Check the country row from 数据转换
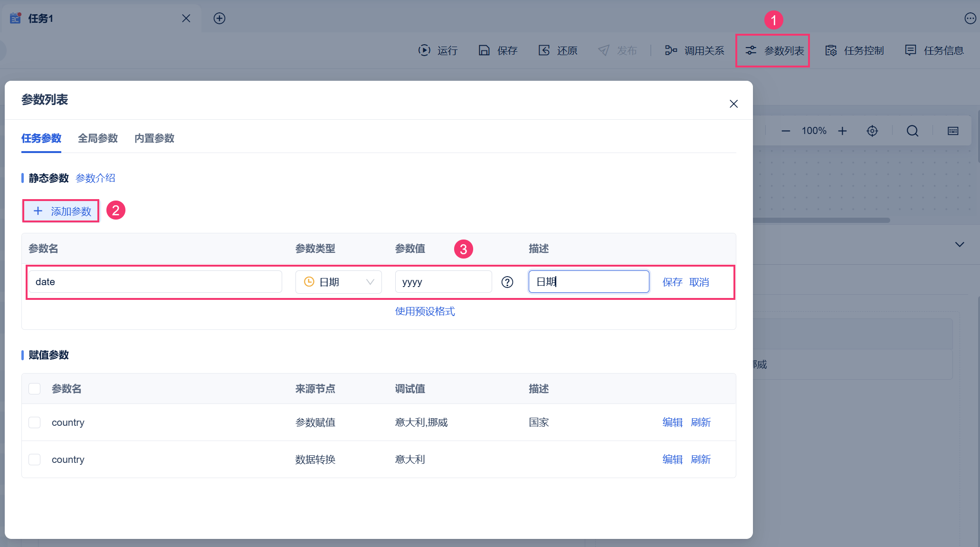 point(35,460)
